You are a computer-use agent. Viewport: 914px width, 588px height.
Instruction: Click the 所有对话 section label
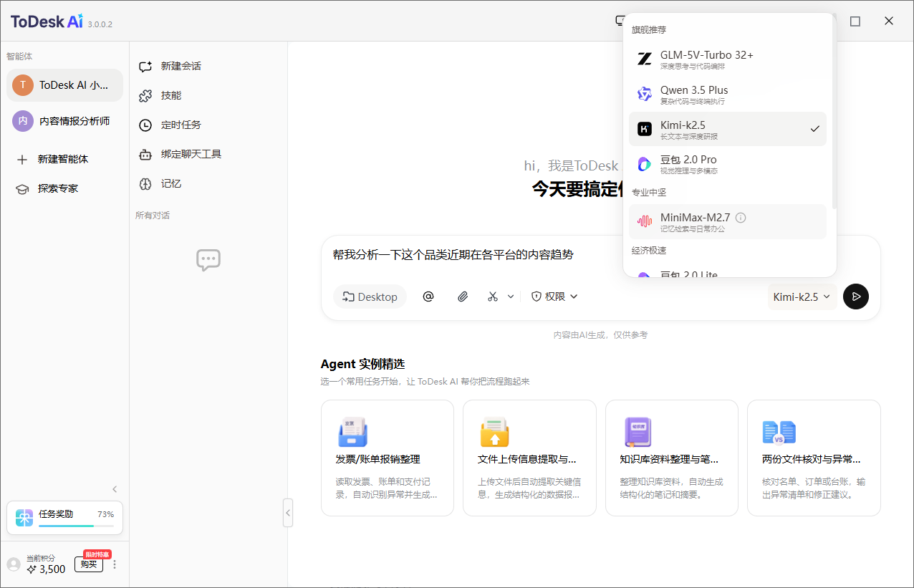coord(153,216)
